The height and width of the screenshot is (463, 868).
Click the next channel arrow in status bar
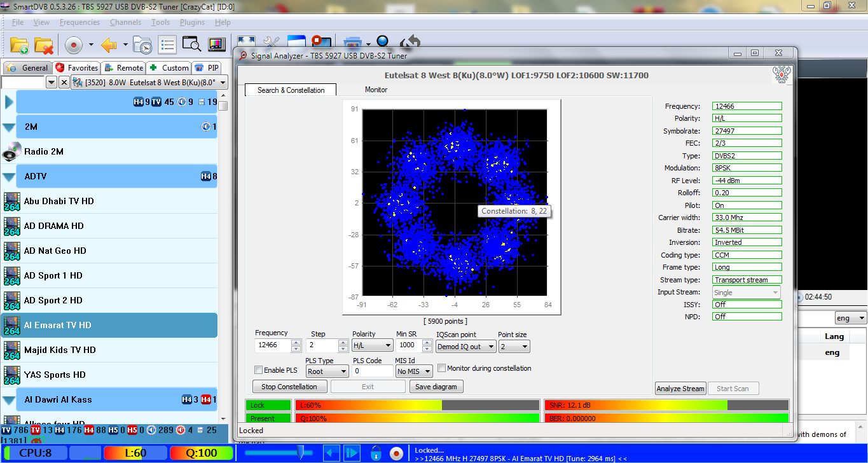click(x=352, y=453)
